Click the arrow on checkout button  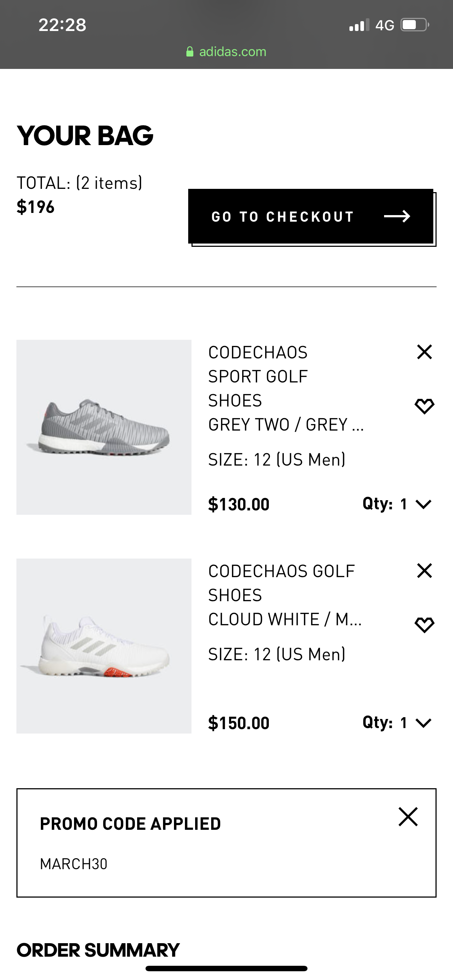(x=397, y=216)
